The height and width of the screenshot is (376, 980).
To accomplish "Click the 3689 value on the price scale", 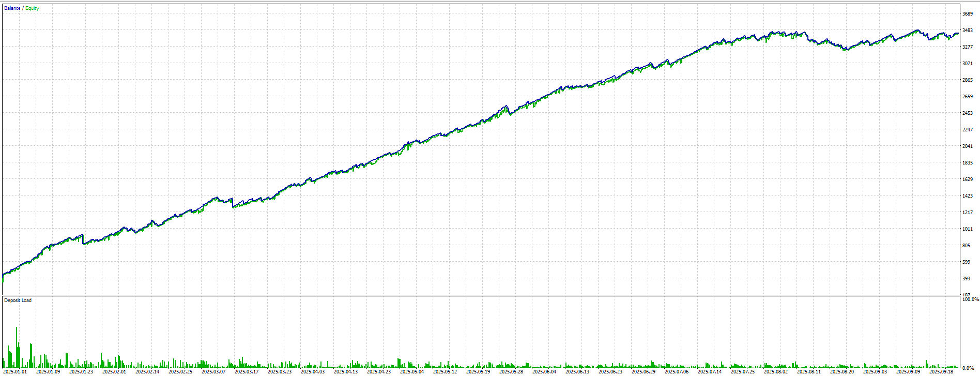I will click(967, 14).
